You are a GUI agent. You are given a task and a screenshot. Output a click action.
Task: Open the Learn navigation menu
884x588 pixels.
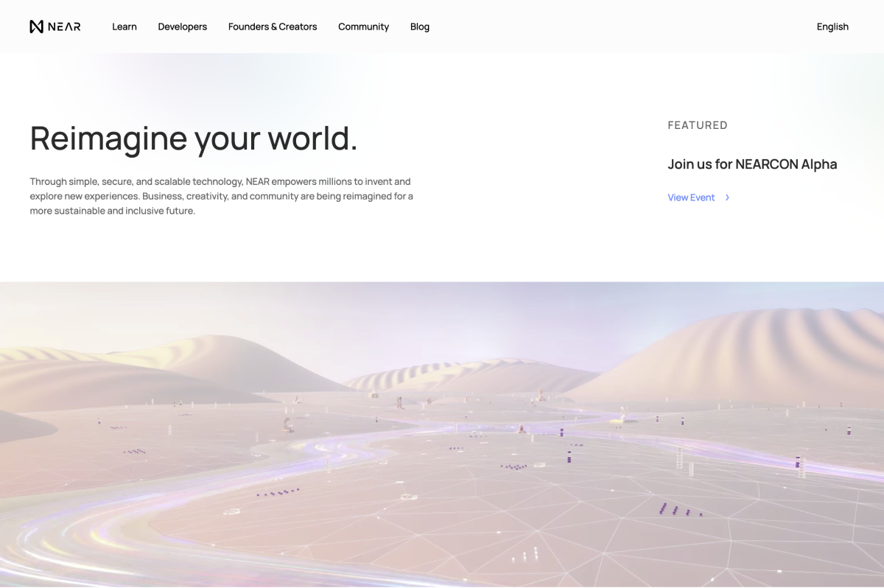click(124, 27)
